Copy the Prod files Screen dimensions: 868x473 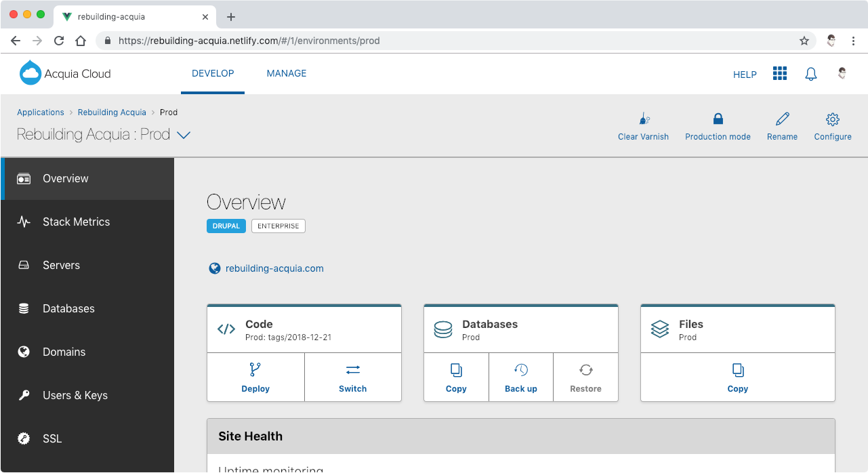(737, 370)
